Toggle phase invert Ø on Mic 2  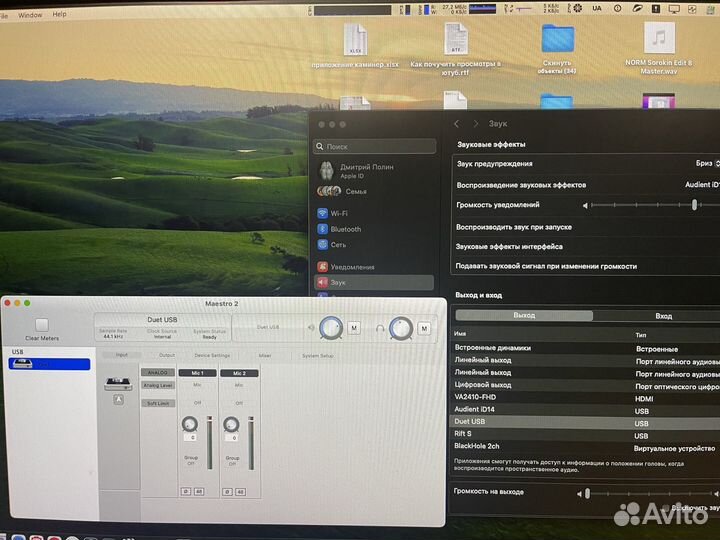click(227, 492)
